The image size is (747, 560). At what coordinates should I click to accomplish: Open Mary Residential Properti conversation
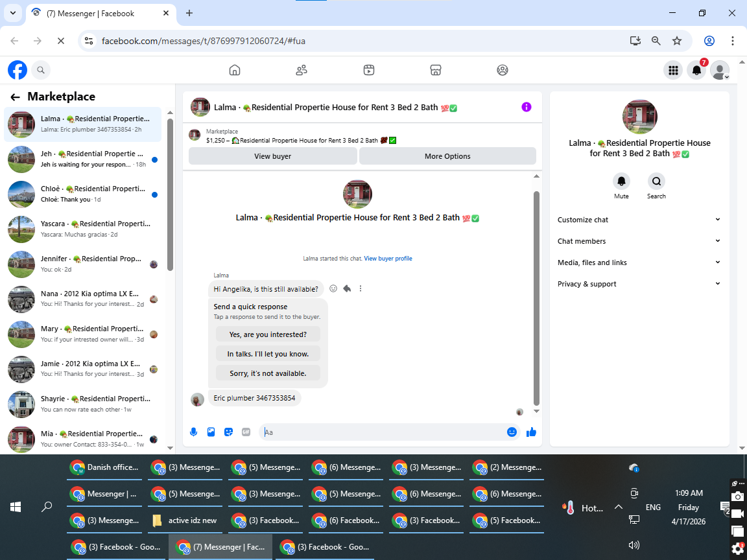83,334
